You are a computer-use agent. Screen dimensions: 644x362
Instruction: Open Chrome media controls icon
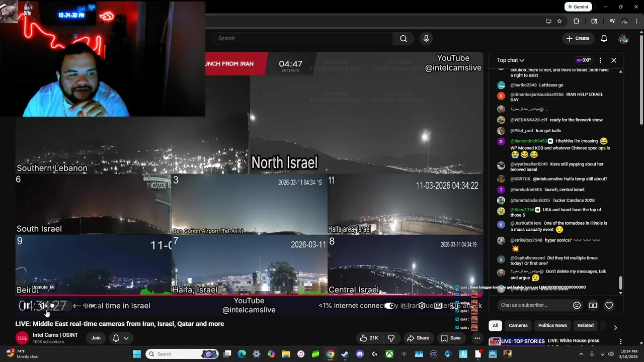coord(612,21)
